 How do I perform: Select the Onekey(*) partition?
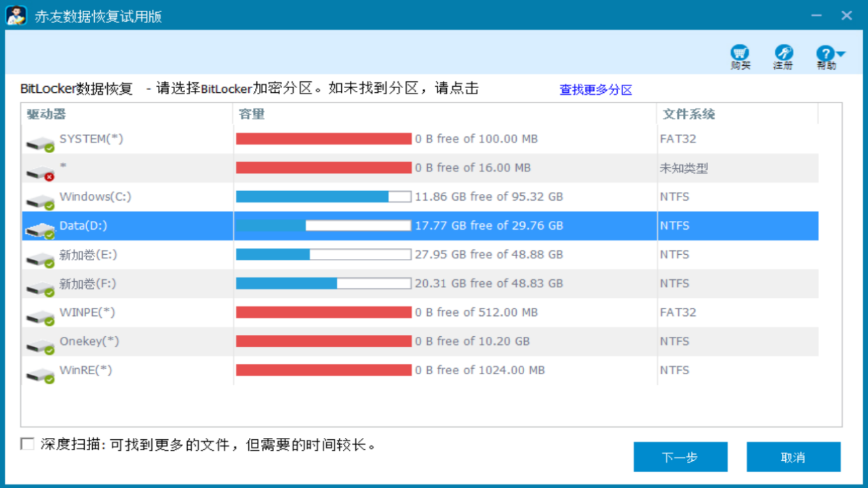click(x=89, y=342)
